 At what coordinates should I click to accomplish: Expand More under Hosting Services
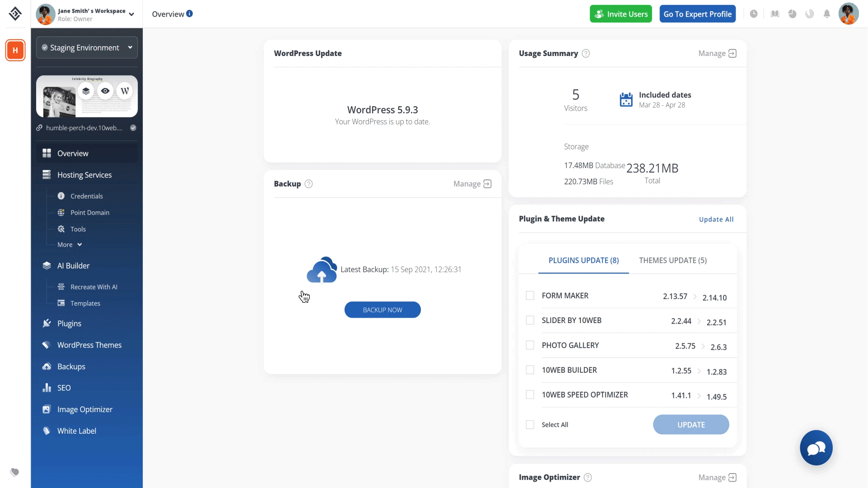[x=70, y=244]
